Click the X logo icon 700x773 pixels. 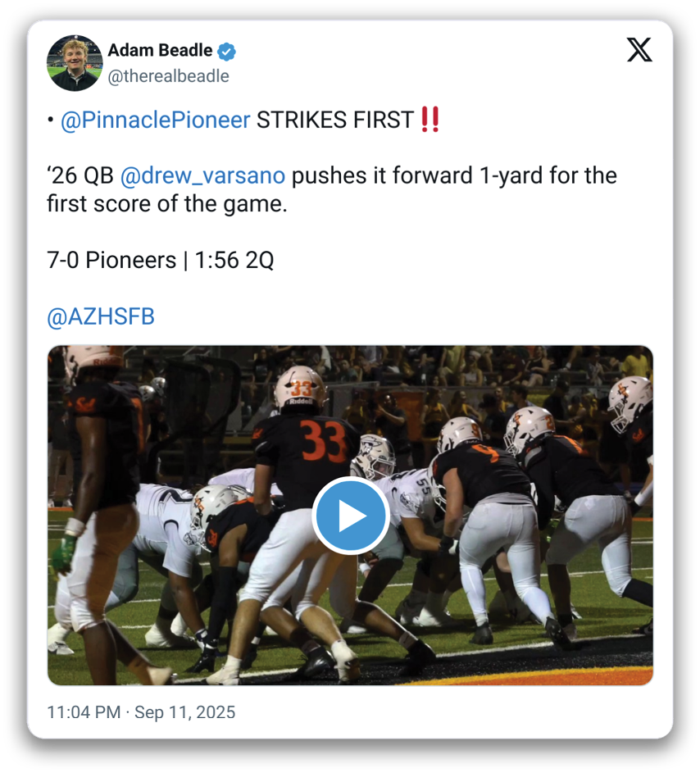tap(639, 50)
